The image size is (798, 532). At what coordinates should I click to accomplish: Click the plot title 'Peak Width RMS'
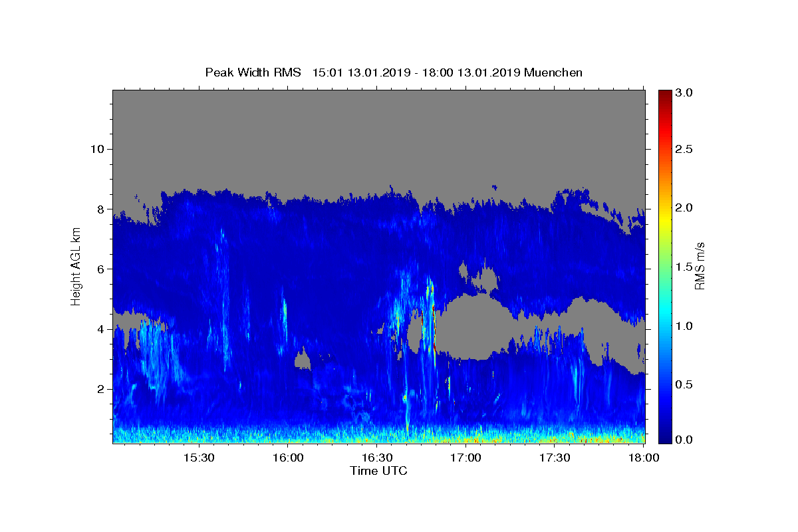253,72
